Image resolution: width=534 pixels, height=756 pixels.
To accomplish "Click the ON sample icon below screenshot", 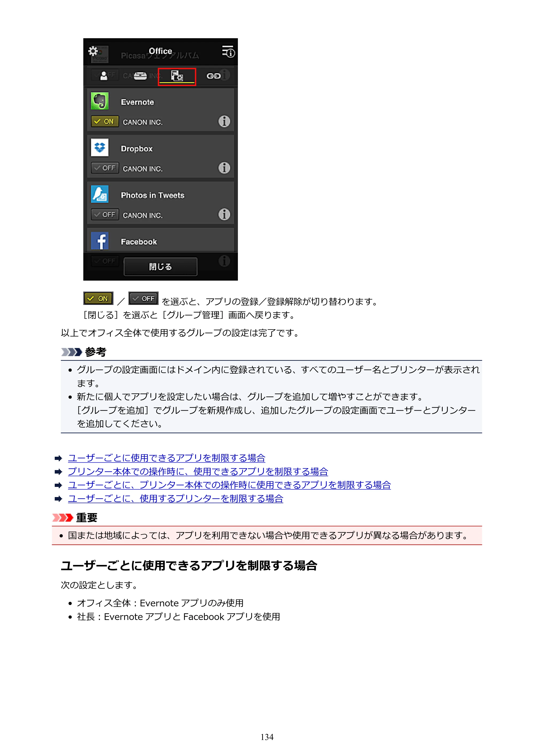I will (98, 298).
